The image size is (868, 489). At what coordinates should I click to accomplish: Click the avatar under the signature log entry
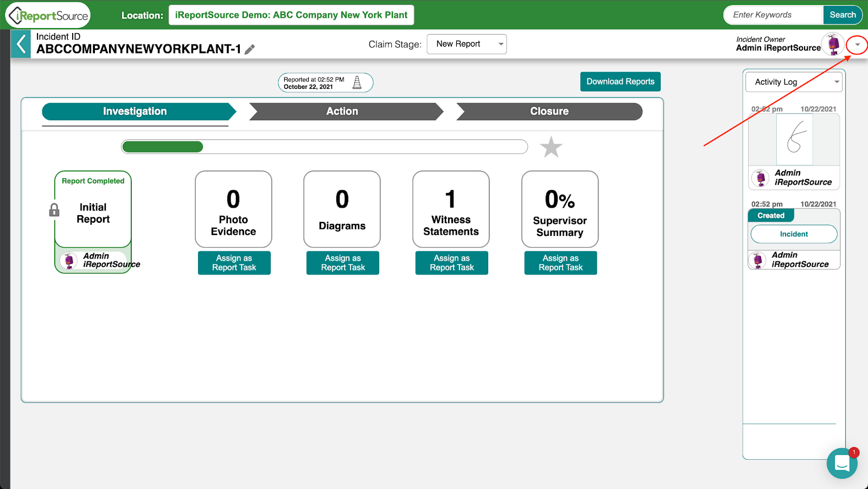(761, 177)
